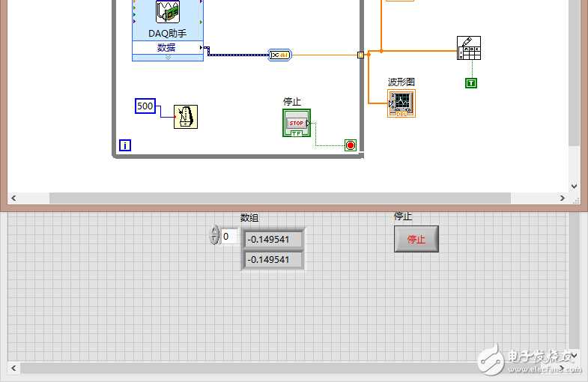588x382 pixels.
Task: Select the 波形图 waveform graph terminal
Action: click(401, 103)
